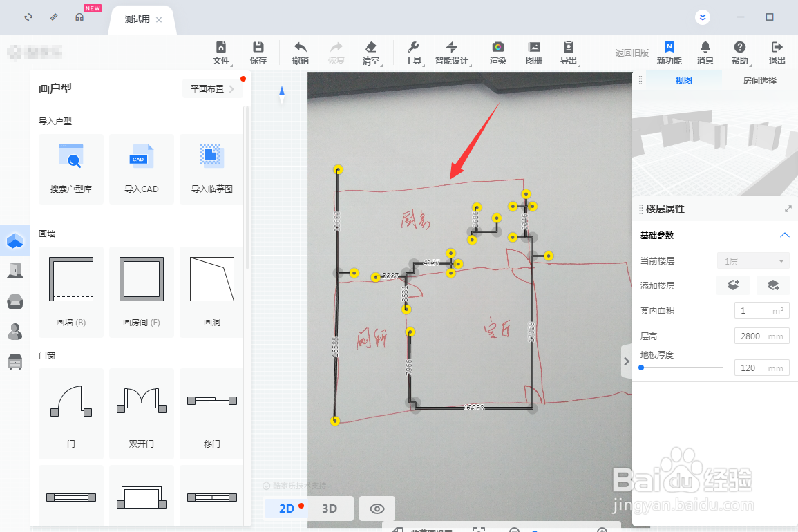The image size is (798, 532).
Task: Open the 清空 clear eraser tool
Action: (371, 53)
